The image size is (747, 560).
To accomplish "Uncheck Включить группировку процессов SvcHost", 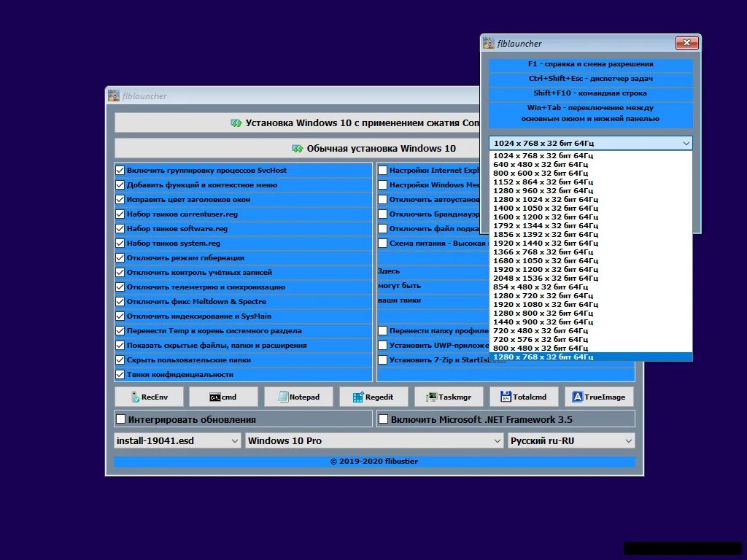I will point(120,170).
